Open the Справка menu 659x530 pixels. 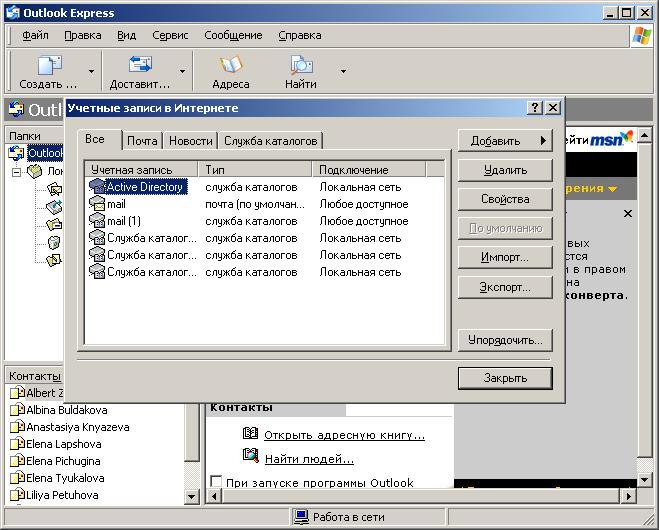coord(300,35)
